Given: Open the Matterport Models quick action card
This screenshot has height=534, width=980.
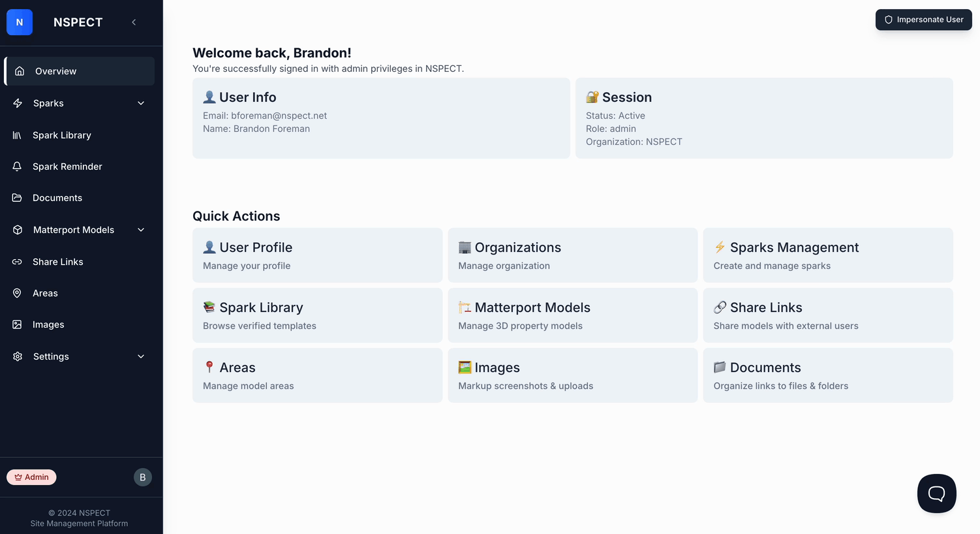Looking at the screenshot, I should coord(573,315).
